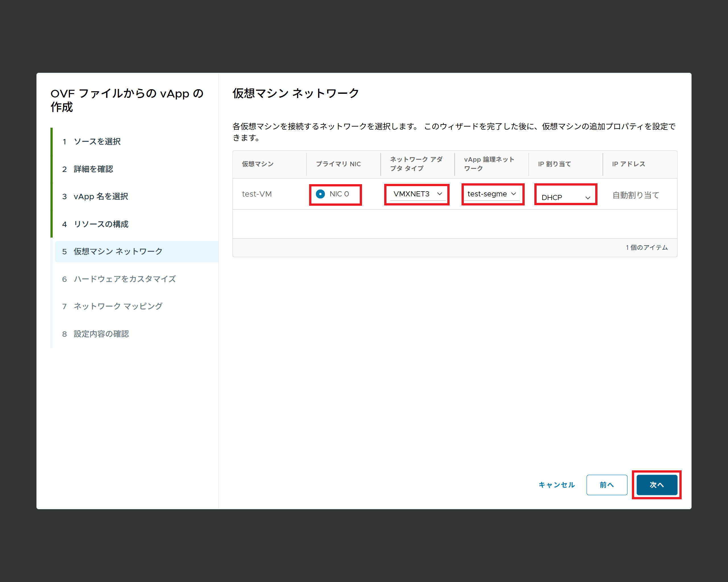Click the 仮想マシン column header
Viewport: 728px width, 582px height.
tap(258, 164)
